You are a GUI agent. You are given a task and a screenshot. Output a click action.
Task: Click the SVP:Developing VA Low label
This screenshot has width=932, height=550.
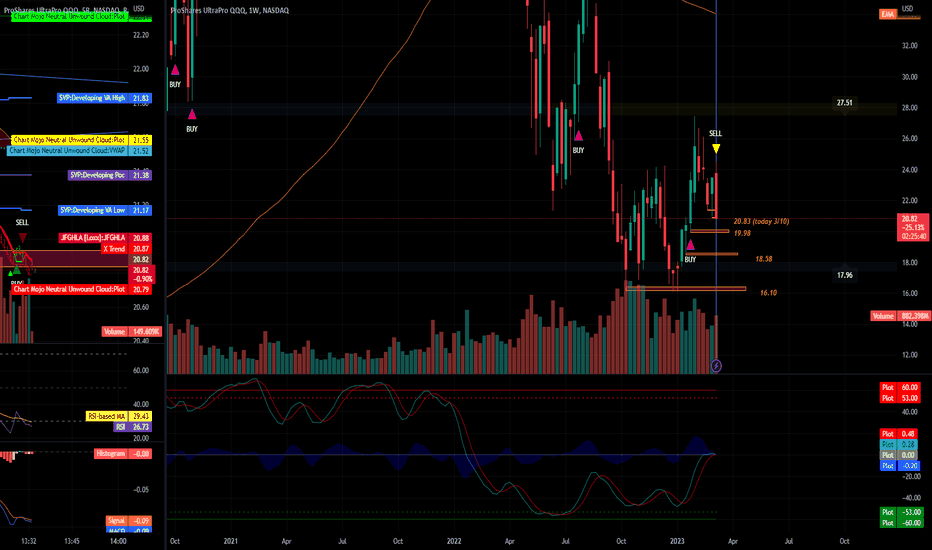(x=93, y=210)
